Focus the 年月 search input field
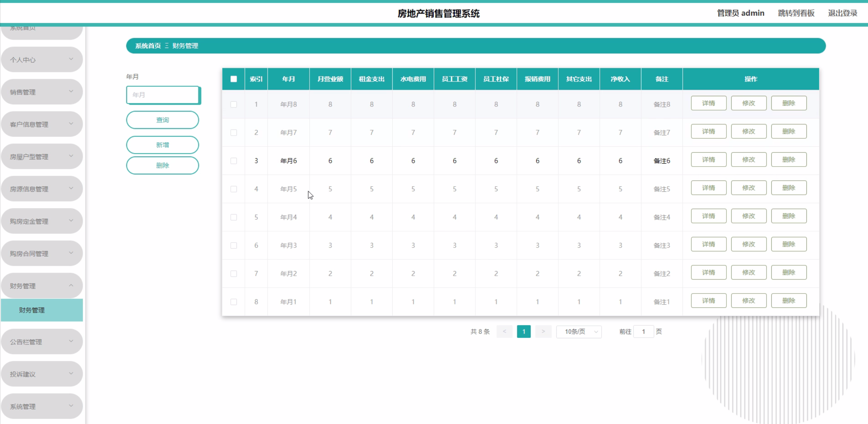The height and width of the screenshot is (424, 868). pyautogui.click(x=162, y=95)
